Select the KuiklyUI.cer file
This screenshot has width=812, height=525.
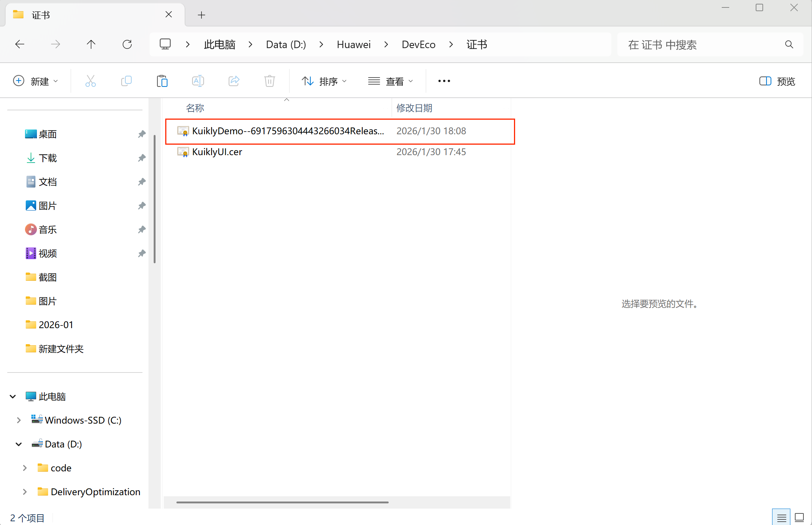(217, 152)
